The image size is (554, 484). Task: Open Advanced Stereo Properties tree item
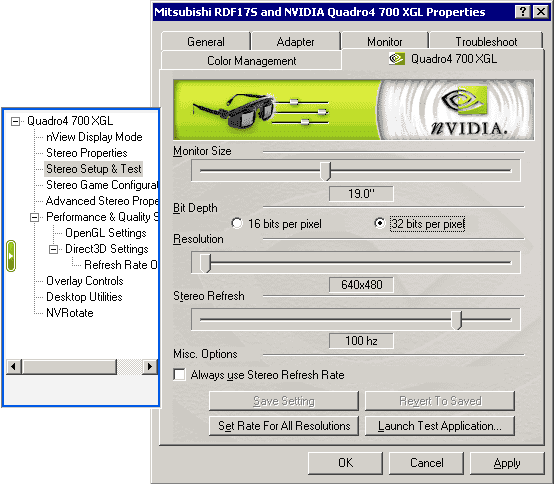102,201
